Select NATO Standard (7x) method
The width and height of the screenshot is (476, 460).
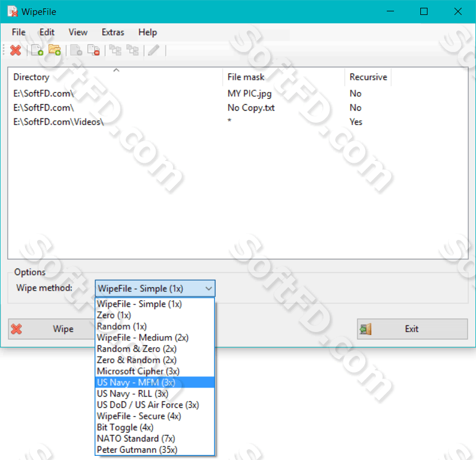tap(155, 438)
